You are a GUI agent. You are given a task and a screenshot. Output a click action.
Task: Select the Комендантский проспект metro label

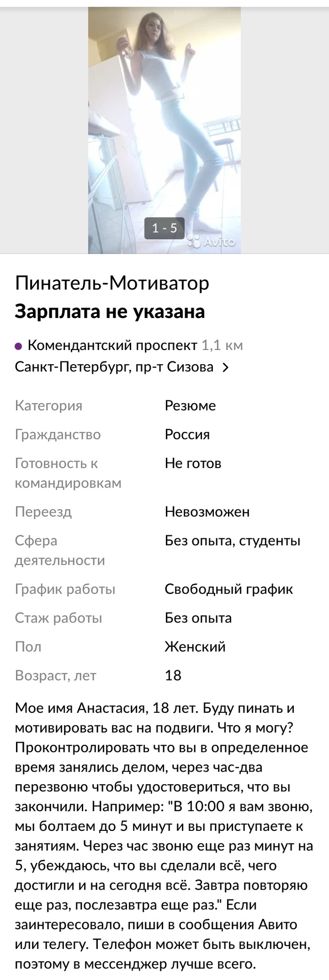click(x=112, y=346)
